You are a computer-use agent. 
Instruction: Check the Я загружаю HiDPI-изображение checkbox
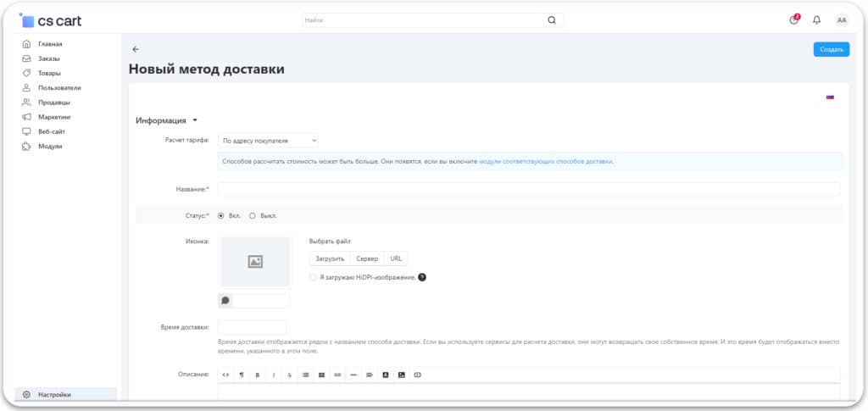point(314,277)
